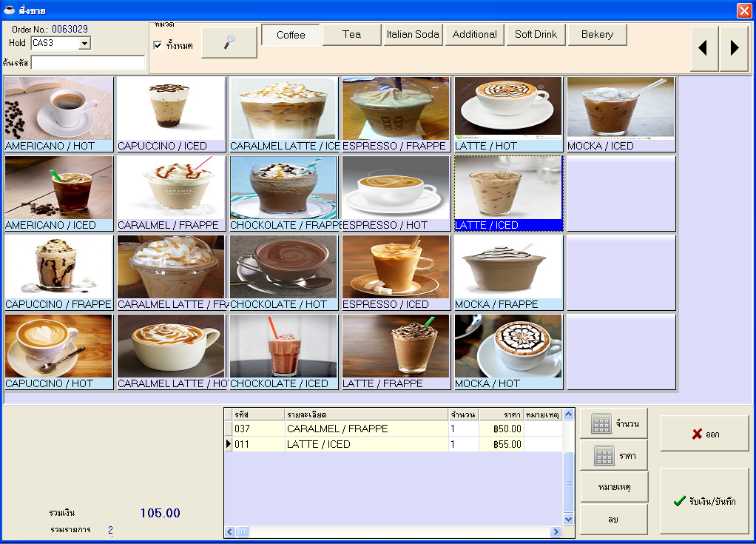Add AMERICANO / HOT to the order
Image resolution: width=756 pixels, height=544 pixels.
click(59, 114)
